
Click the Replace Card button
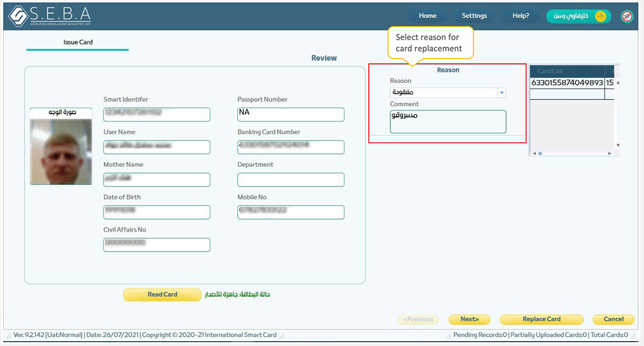click(x=541, y=319)
